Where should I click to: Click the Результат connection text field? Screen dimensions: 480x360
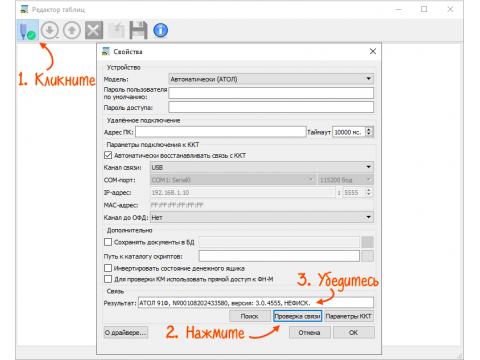[x=256, y=303]
